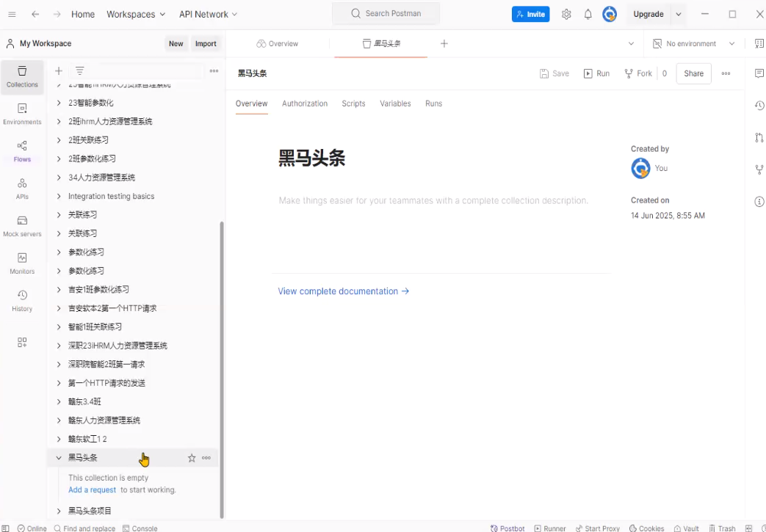Viewport: 766px width, 532px height.
Task: Open History in the sidebar
Action: (x=22, y=301)
